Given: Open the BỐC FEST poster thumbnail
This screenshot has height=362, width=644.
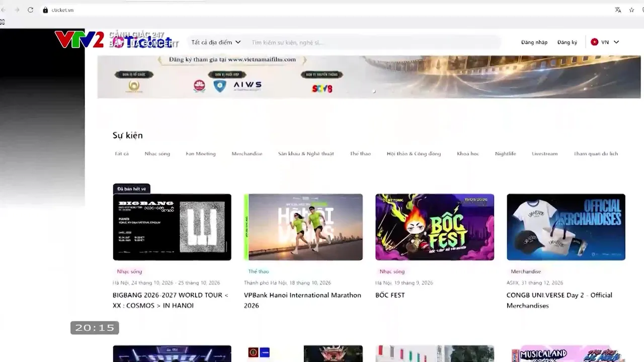Looking at the screenshot, I should point(435,227).
